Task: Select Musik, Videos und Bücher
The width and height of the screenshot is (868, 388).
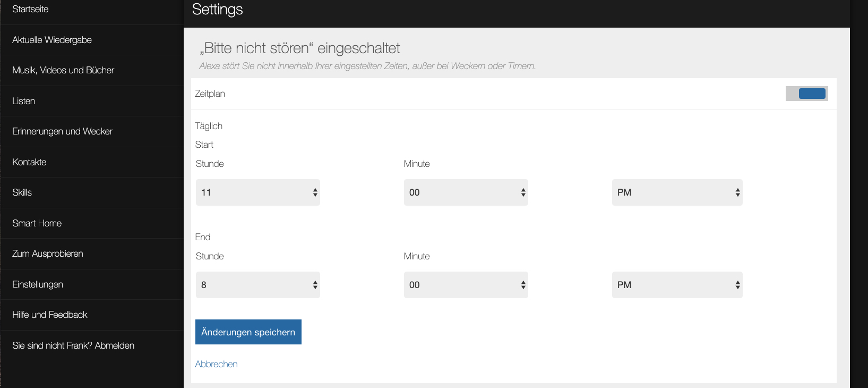Action: pyautogui.click(x=63, y=70)
